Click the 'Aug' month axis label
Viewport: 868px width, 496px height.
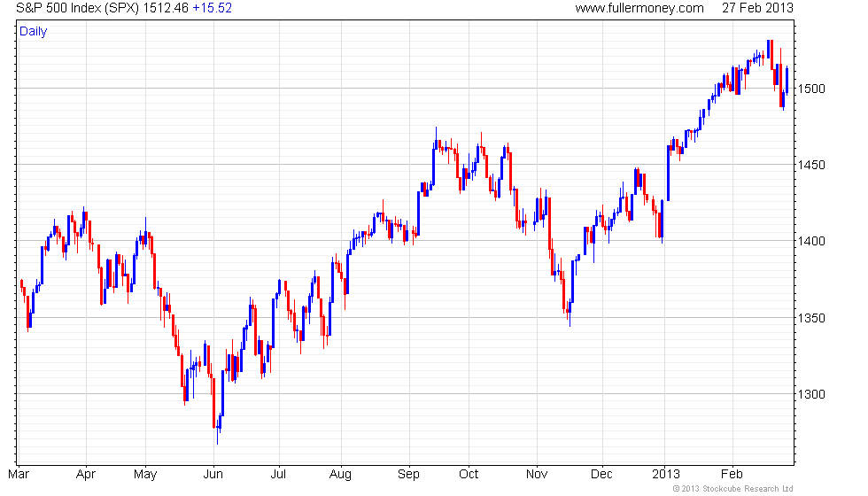pos(340,475)
